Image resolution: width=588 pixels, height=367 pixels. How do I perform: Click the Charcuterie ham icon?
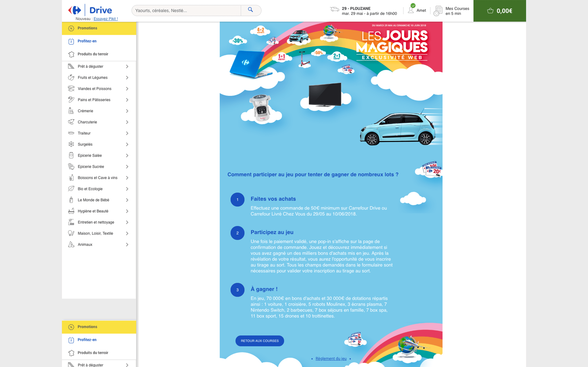[71, 122]
